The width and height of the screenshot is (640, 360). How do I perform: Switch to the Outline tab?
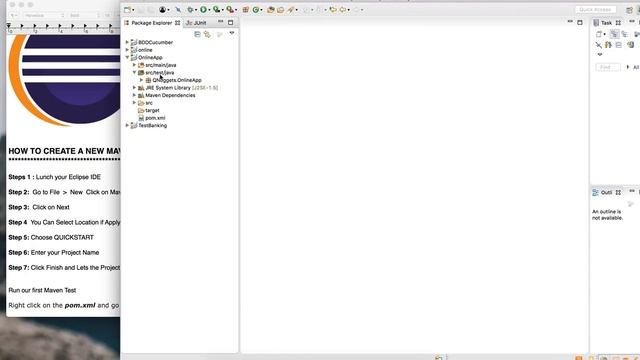(606, 192)
